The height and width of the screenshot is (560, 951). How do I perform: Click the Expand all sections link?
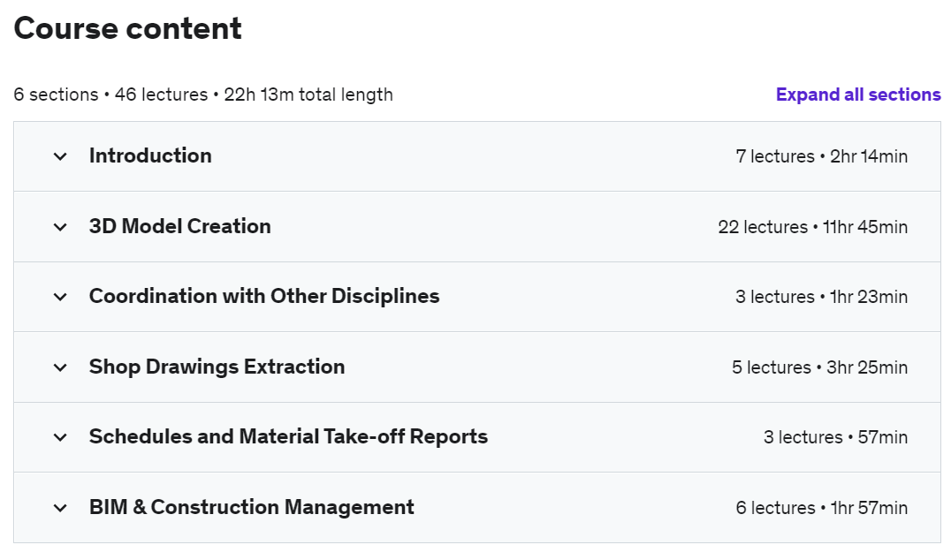[858, 95]
